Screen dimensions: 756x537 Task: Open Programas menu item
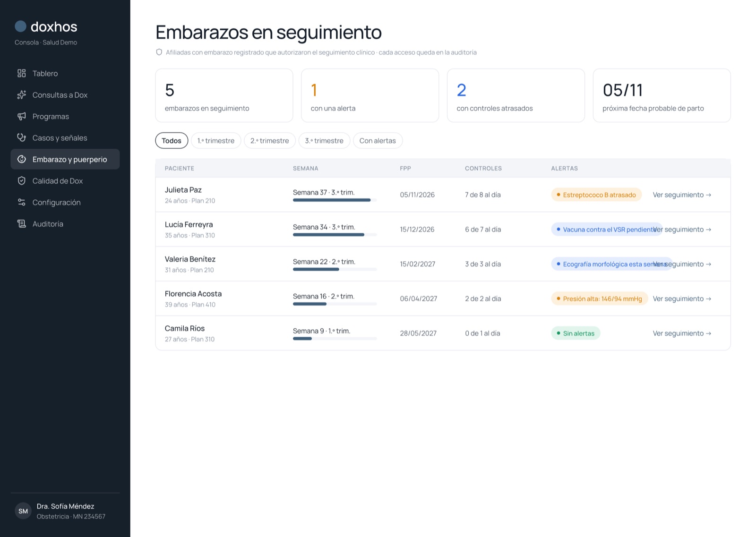click(x=65, y=116)
